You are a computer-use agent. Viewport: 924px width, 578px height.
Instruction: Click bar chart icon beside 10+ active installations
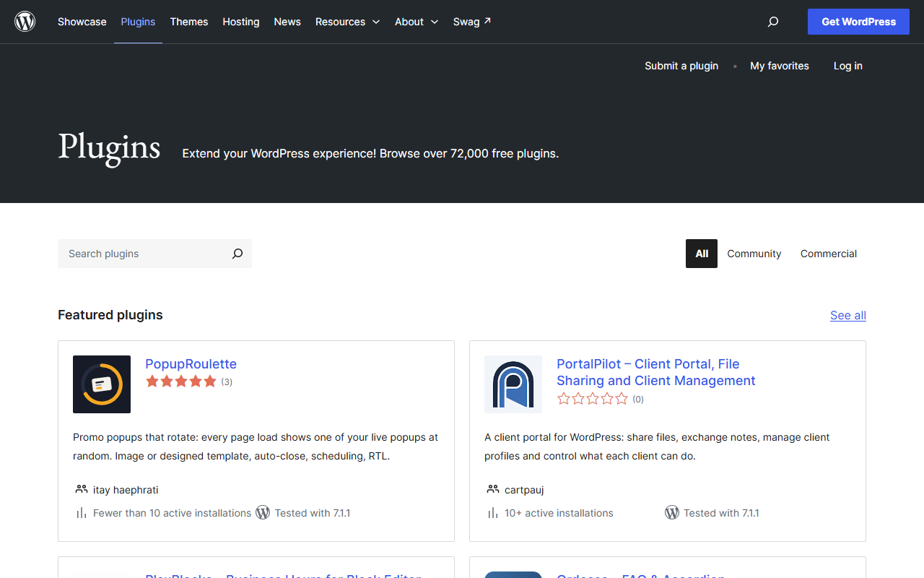tap(493, 513)
